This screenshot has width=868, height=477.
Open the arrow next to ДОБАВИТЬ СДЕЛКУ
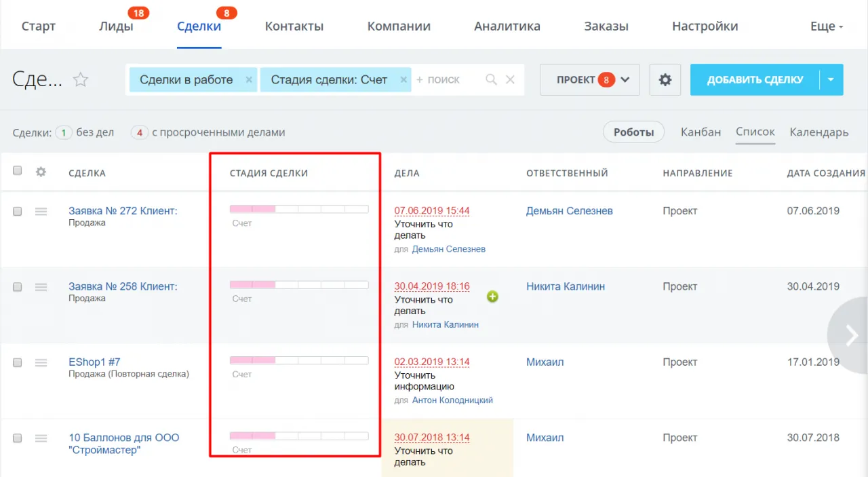coord(831,80)
